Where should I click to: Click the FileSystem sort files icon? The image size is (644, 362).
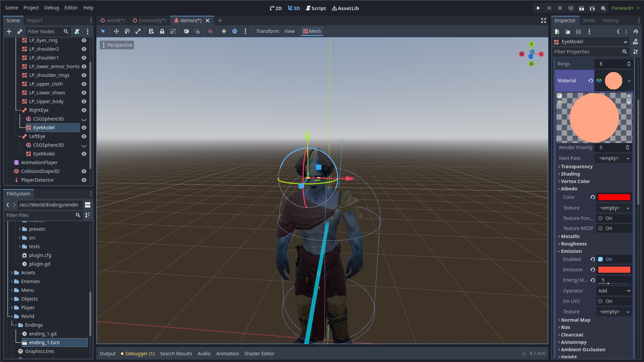tap(88, 215)
